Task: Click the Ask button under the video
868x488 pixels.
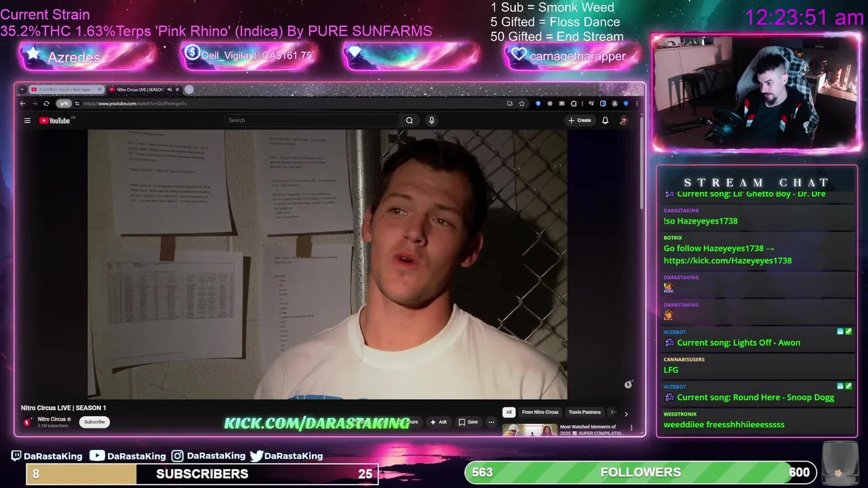Action: click(x=439, y=422)
